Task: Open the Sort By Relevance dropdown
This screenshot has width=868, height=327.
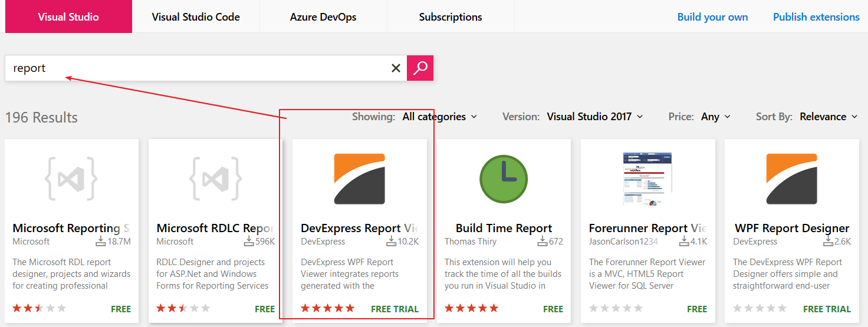Action: pyautogui.click(x=828, y=117)
